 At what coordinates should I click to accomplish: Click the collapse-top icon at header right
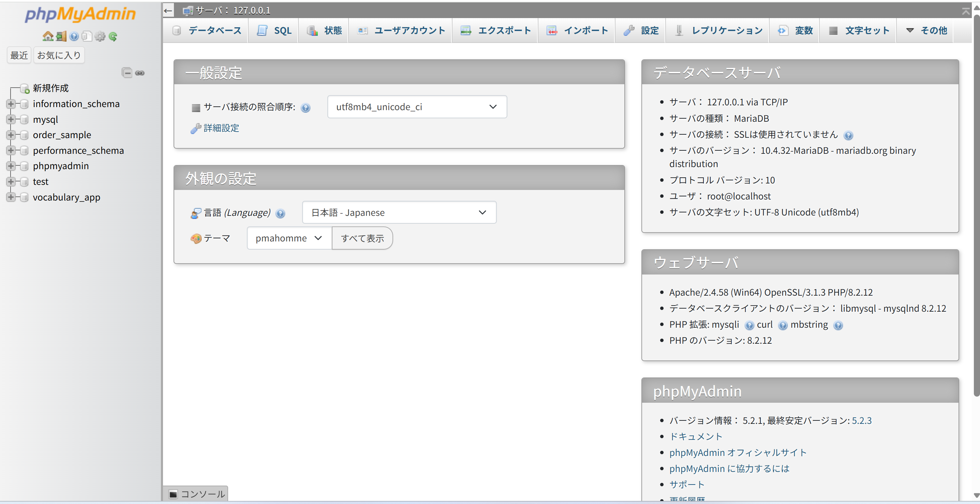966,11
